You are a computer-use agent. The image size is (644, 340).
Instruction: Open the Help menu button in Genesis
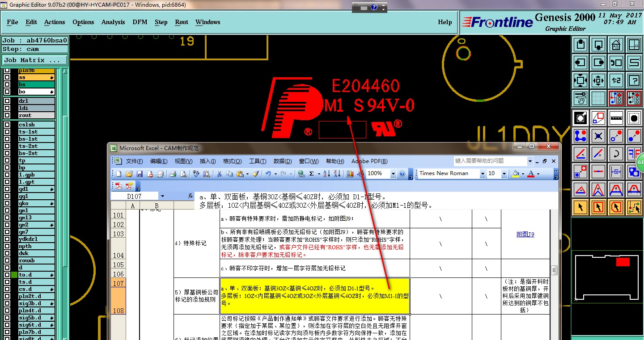coord(445,22)
